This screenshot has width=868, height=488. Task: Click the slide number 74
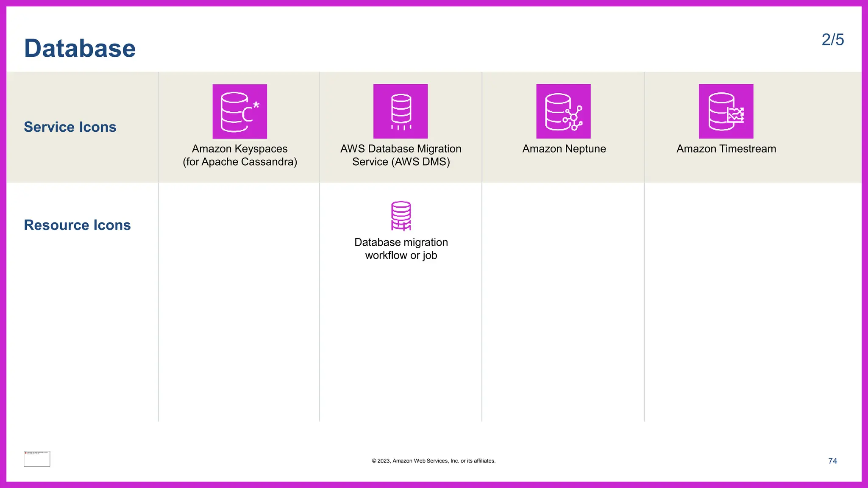coord(833,461)
